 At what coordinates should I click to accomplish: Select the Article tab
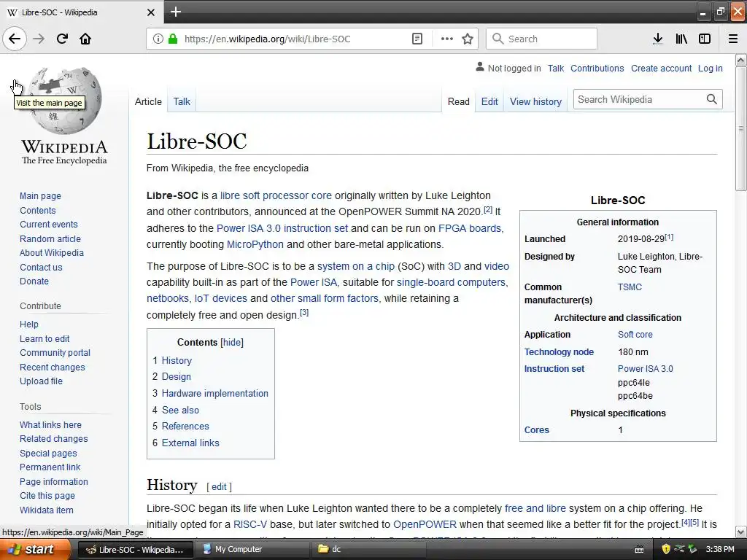tap(148, 101)
